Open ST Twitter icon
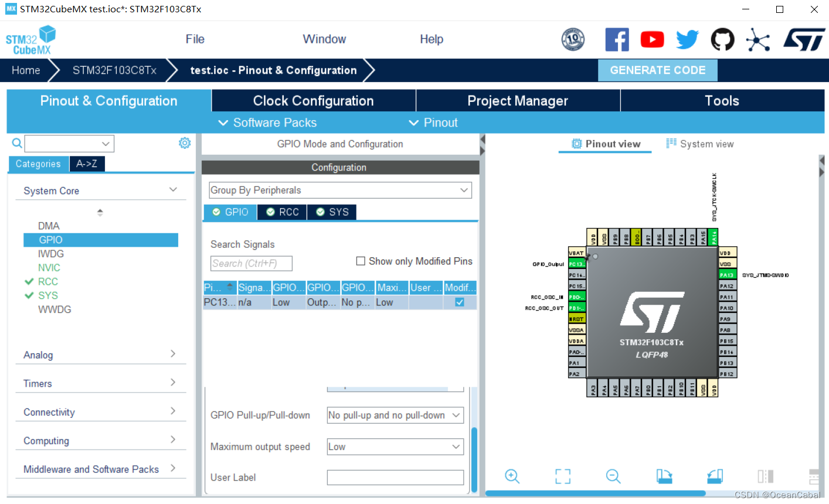 [x=687, y=40]
